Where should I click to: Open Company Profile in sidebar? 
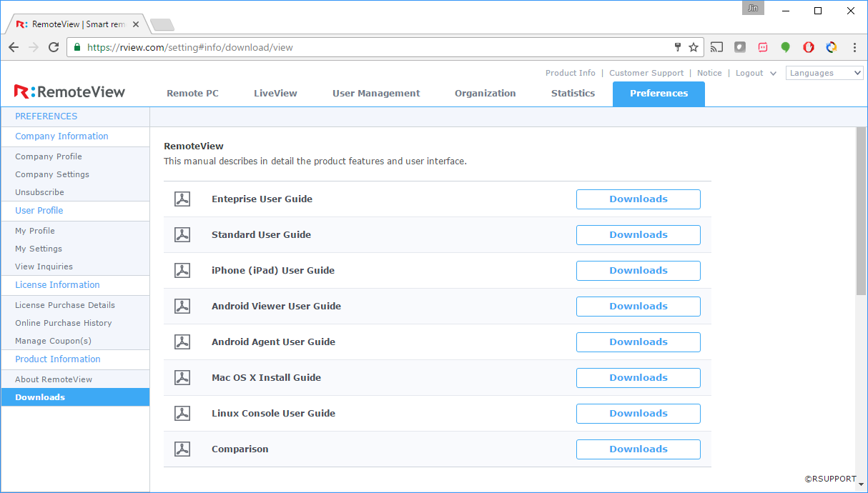49,156
